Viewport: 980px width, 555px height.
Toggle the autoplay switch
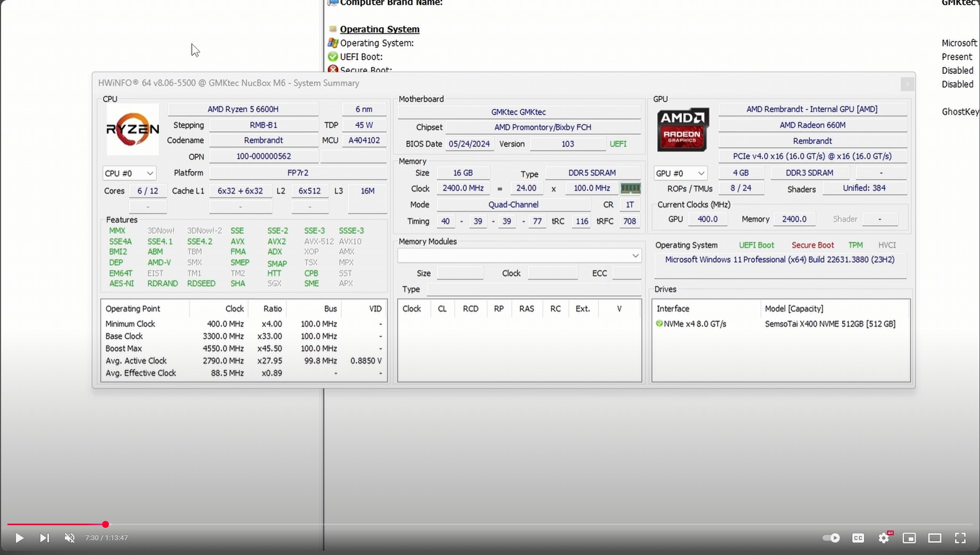click(x=831, y=538)
